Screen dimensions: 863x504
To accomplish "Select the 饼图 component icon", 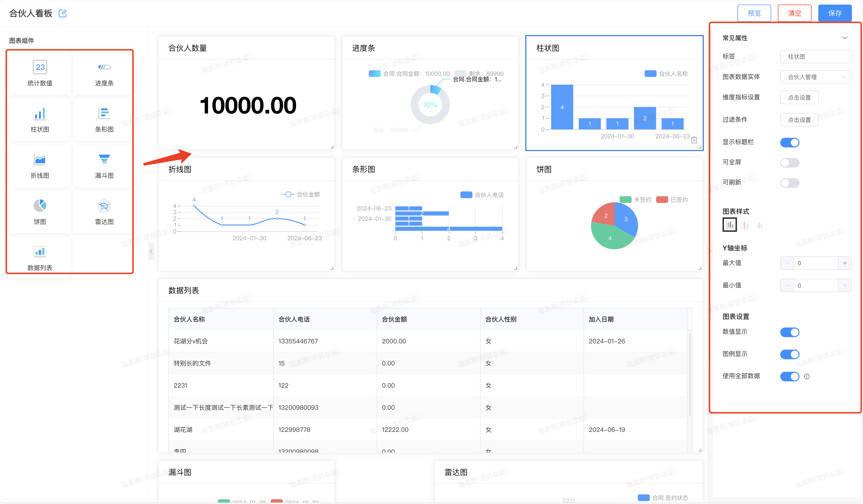I will click(40, 211).
